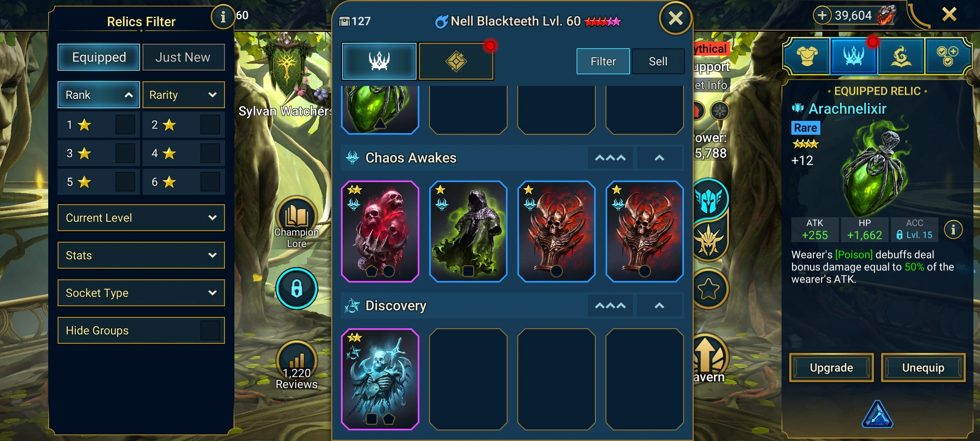Tap the champion lock icon
The width and height of the screenshot is (980, 441).
(296, 288)
